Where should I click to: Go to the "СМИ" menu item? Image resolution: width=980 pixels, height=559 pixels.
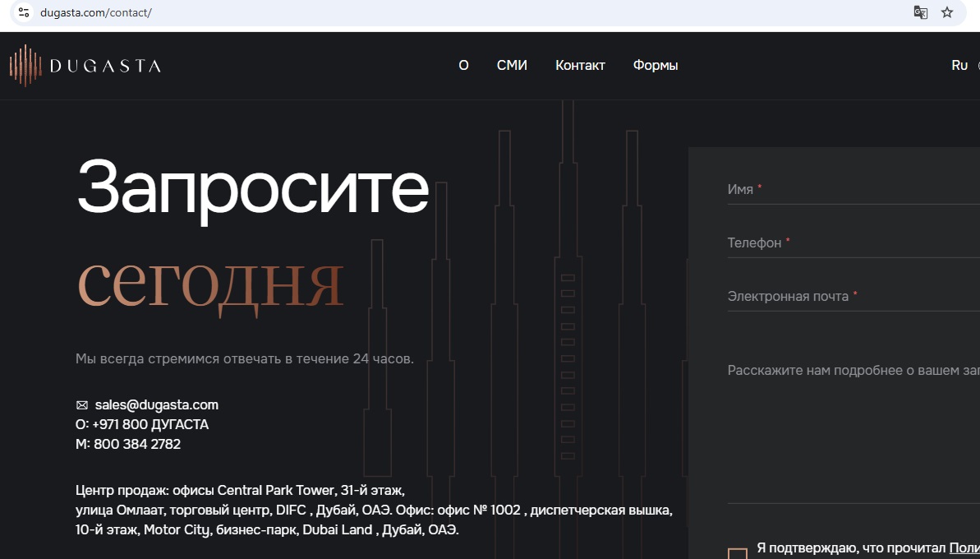[512, 66]
